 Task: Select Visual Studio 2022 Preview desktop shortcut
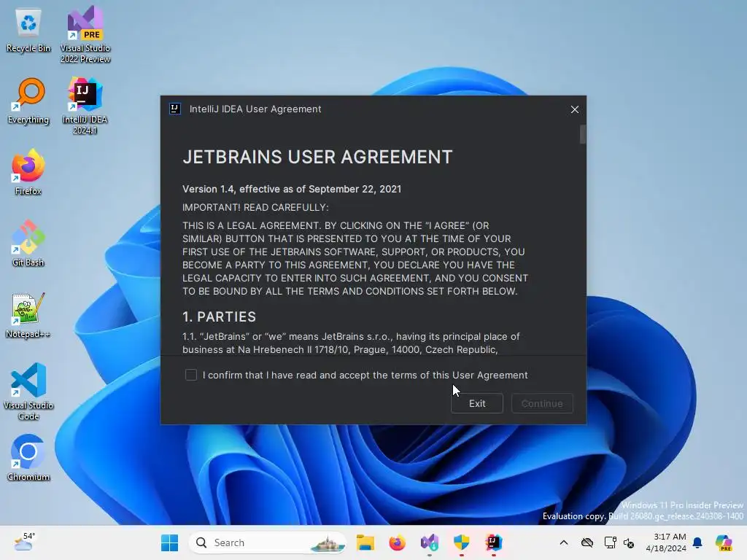click(x=85, y=34)
